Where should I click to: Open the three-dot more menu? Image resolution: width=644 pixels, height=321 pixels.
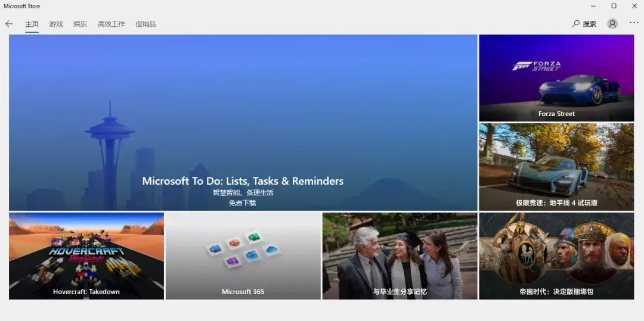click(x=634, y=23)
